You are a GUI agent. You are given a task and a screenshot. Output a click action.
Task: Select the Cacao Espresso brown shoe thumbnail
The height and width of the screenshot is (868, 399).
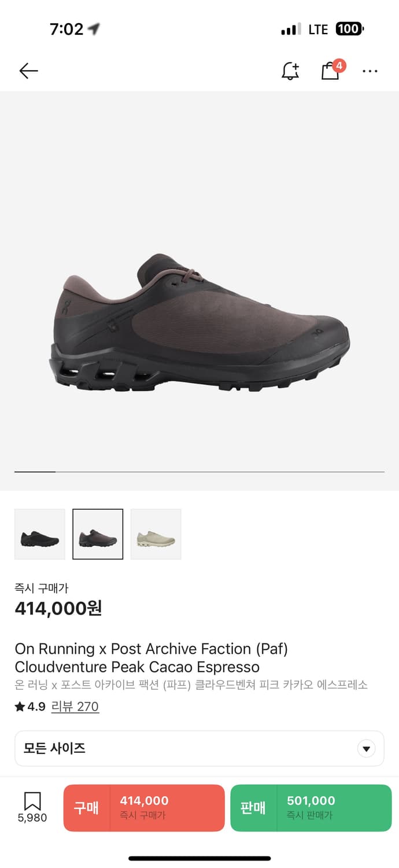tap(98, 534)
